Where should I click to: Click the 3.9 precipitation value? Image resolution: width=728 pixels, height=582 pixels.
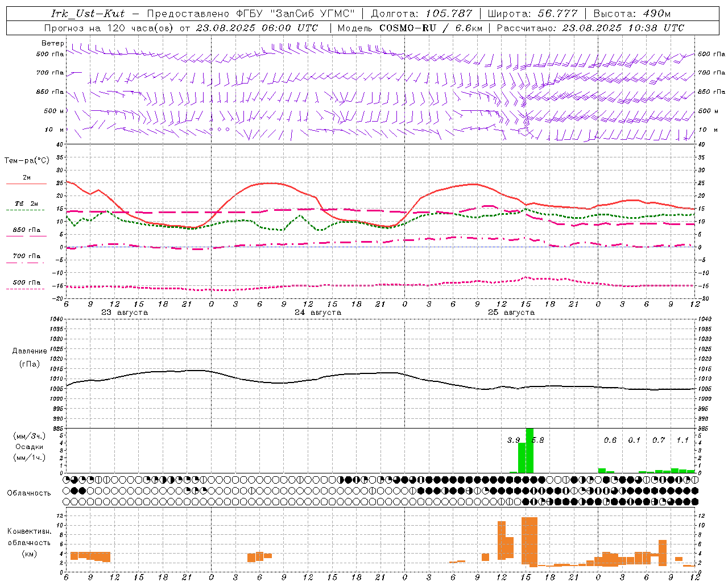pos(514,440)
